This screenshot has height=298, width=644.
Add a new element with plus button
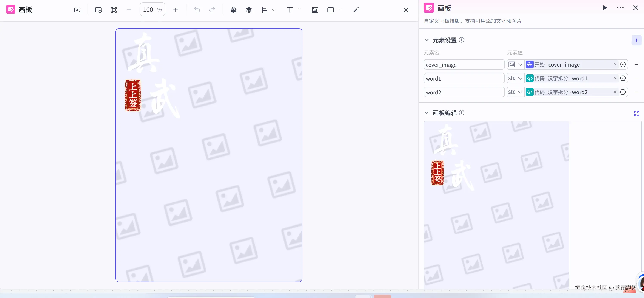tap(636, 40)
